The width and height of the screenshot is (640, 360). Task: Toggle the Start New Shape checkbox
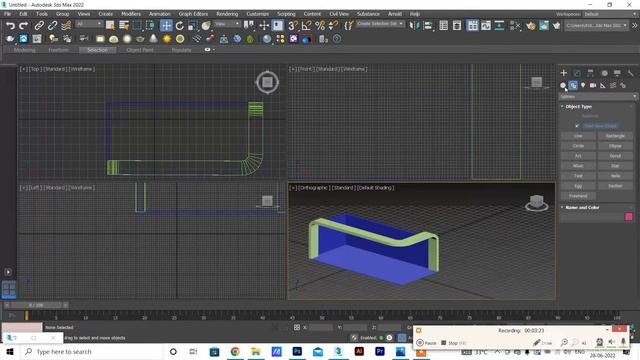click(577, 126)
